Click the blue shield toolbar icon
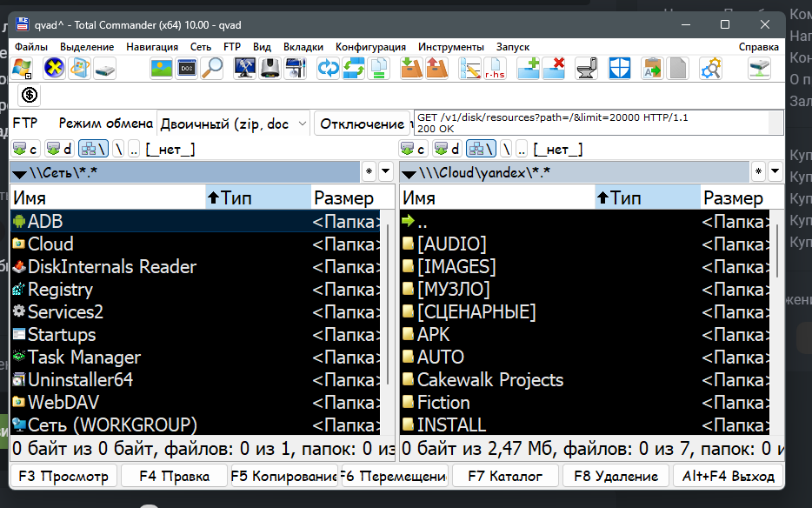The height and width of the screenshot is (508, 812). click(x=619, y=69)
